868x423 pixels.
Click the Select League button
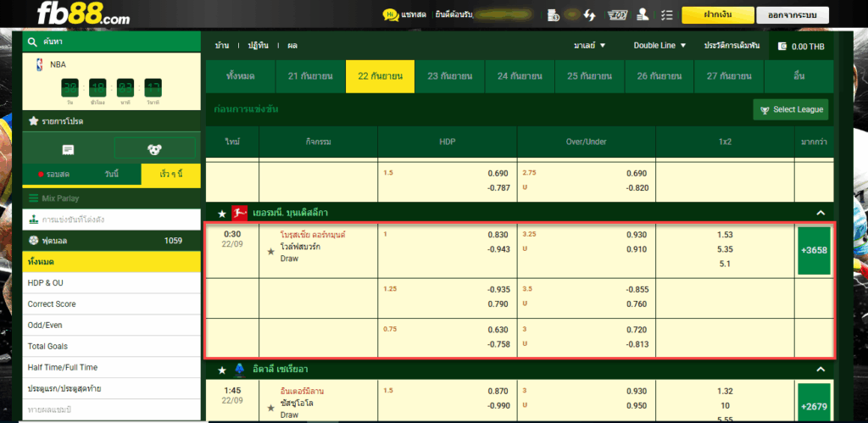tap(791, 109)
